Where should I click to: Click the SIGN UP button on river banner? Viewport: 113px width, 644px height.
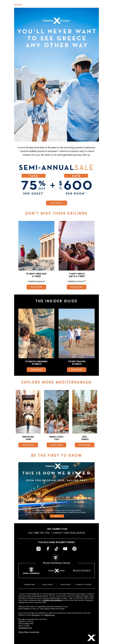click(x=57, y=516)
